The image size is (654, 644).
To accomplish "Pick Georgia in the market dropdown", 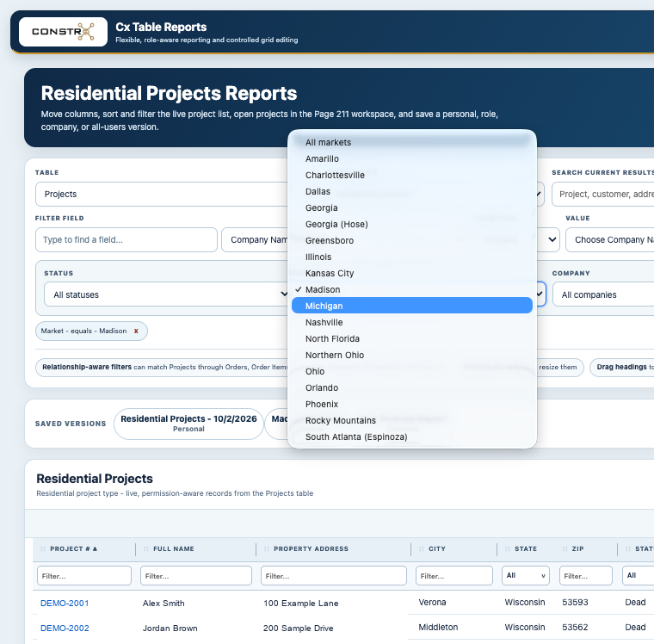I will click(412, 207).
